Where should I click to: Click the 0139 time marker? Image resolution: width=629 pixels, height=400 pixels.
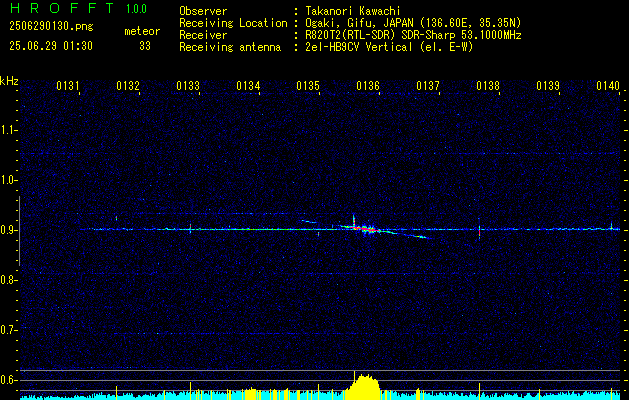548,85
